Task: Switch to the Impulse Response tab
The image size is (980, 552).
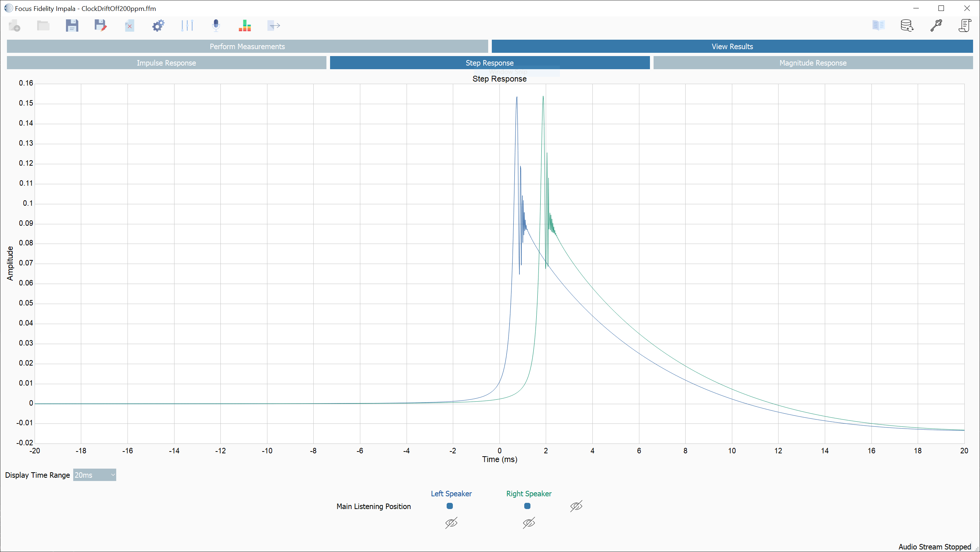Action: coord(166,63)
